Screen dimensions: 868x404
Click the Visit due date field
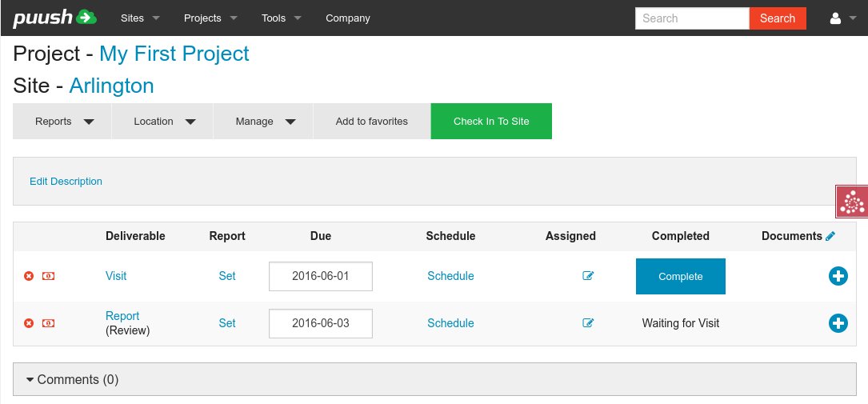click(321, 276)
